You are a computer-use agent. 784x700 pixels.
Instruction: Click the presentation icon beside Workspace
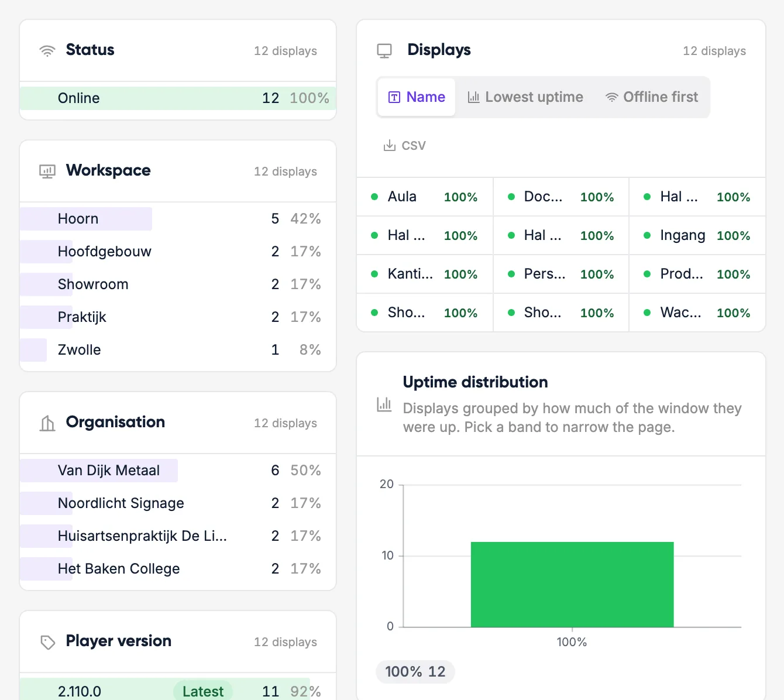pos(47,171)
